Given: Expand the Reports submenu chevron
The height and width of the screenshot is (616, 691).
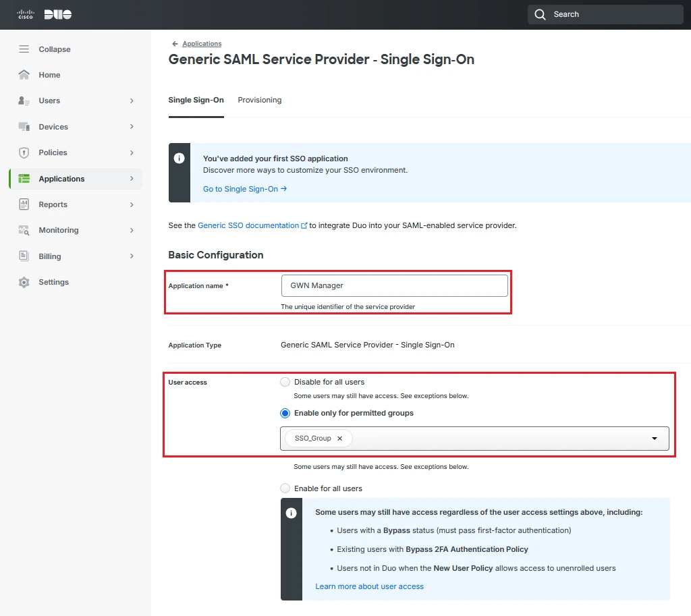Looking at the screenshot, I should [132, 204].
